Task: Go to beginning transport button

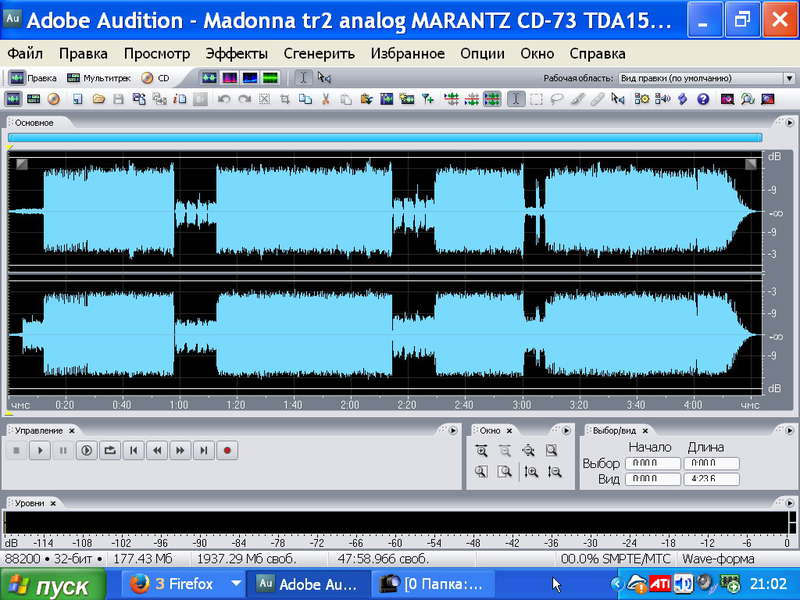Action: (134, 451)
